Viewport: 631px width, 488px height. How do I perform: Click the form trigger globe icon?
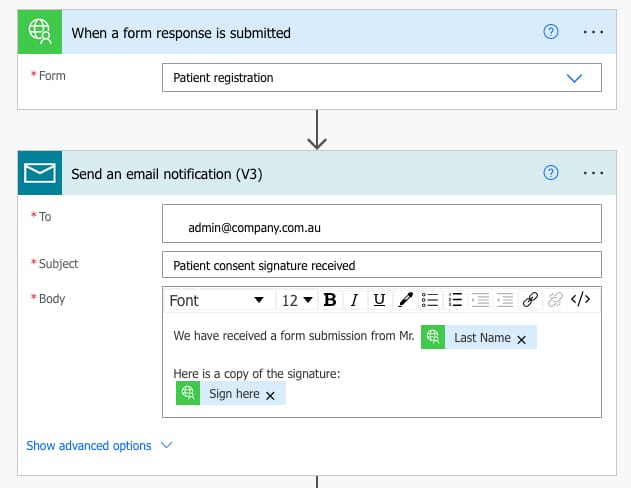point(40,32)
